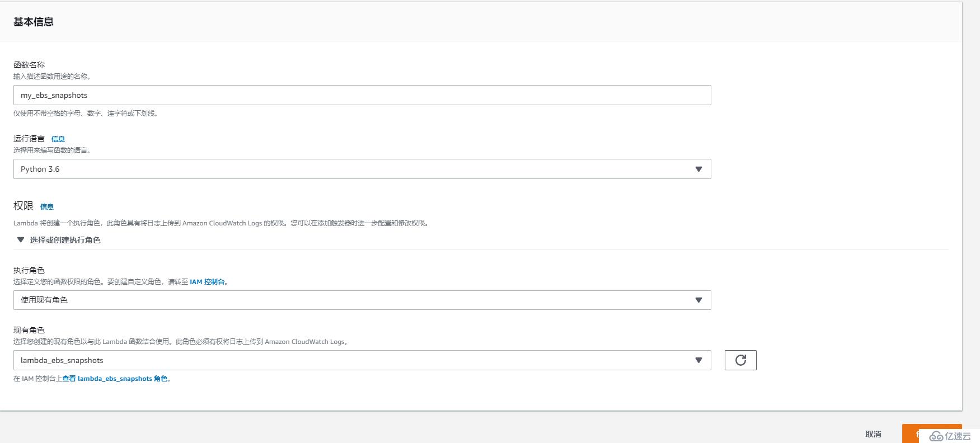Open the runtime language info link
Viewport: 980px width, 443px height.
click(58, 139)
